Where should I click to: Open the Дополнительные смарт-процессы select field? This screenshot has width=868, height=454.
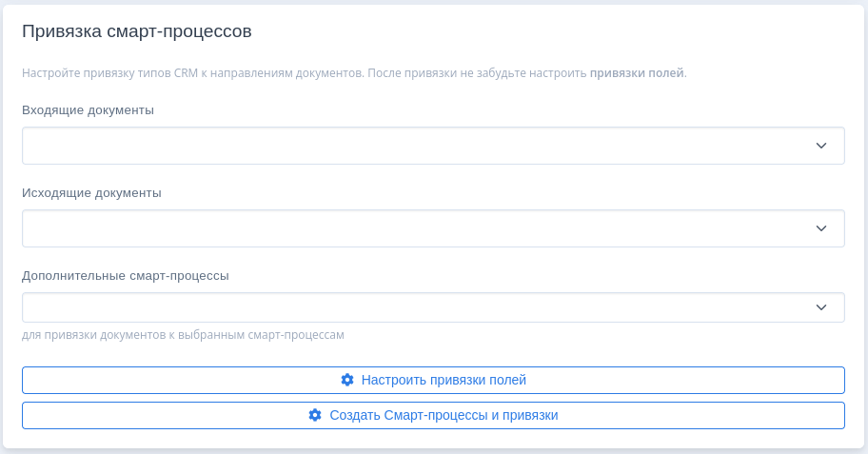419,307
